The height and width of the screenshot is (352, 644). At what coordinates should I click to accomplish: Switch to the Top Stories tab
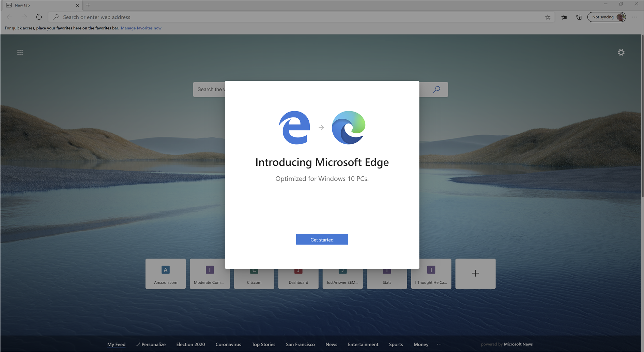263,344
